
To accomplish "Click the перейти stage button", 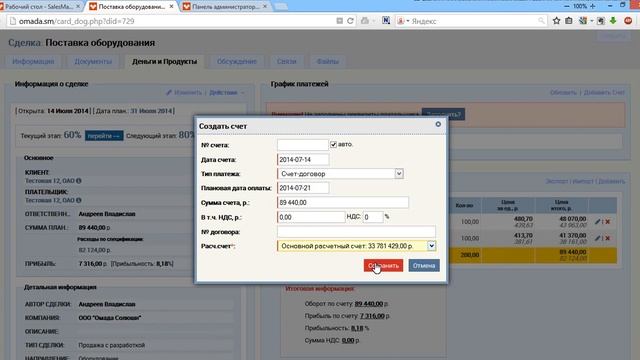I will click(x=104, y=136).
